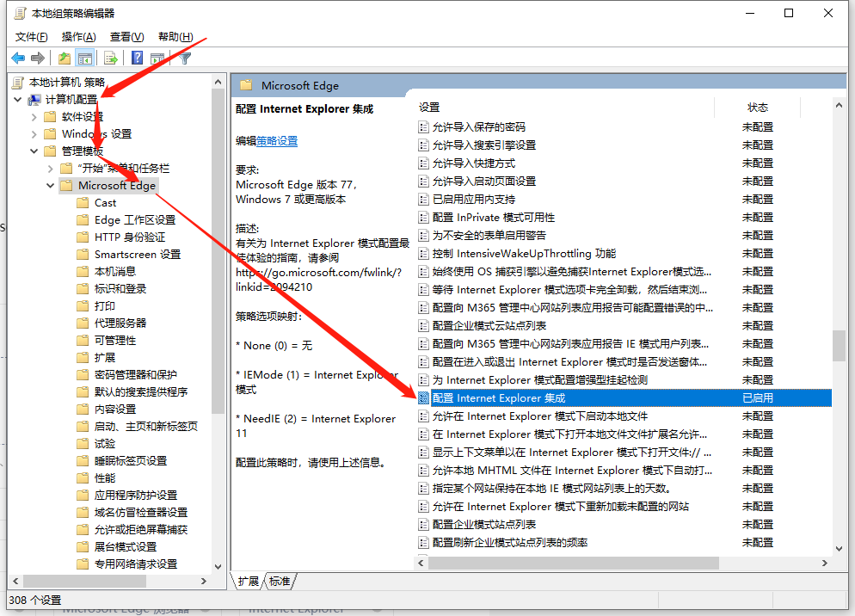Switch to the 标准 tab
The height and width of the screenshot is (616, 855).
(280, 582)
